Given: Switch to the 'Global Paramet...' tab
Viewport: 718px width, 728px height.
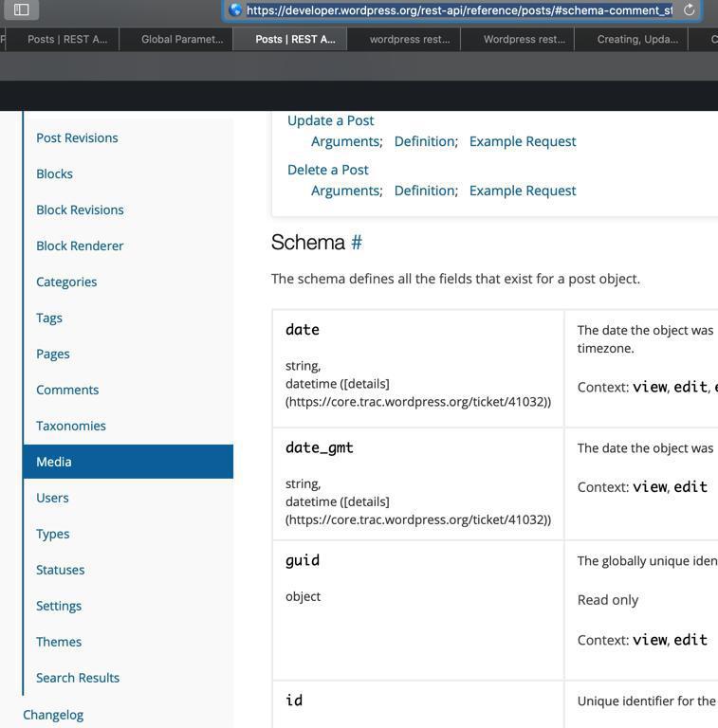Looking at the screenshot, I should (182, 40).
